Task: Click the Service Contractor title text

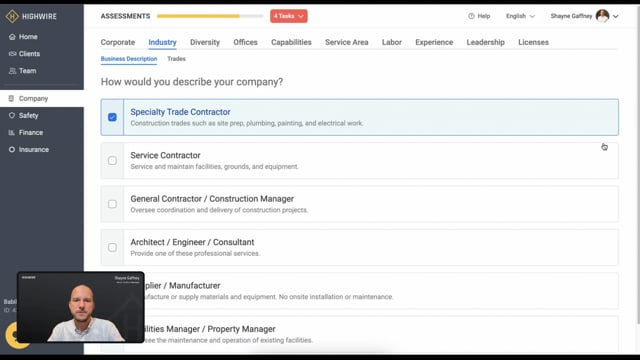Action: [165, 156]
